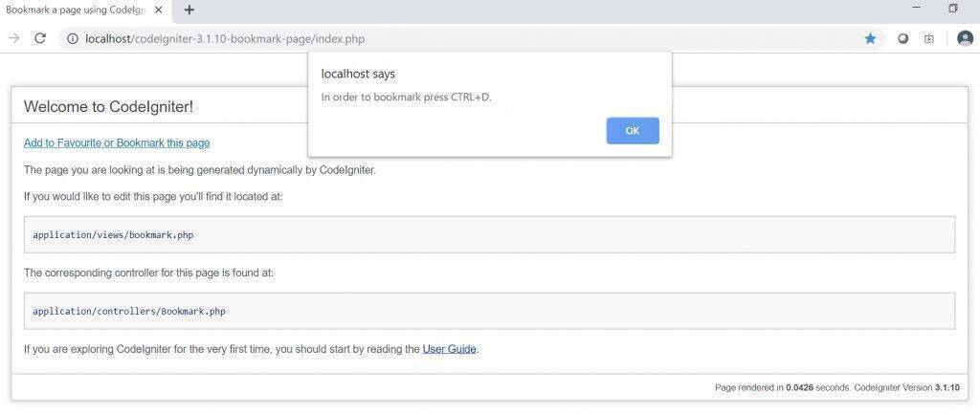
Task: Select the Bookmark a page using CodeIgniter tab
Action: [75, 10]
